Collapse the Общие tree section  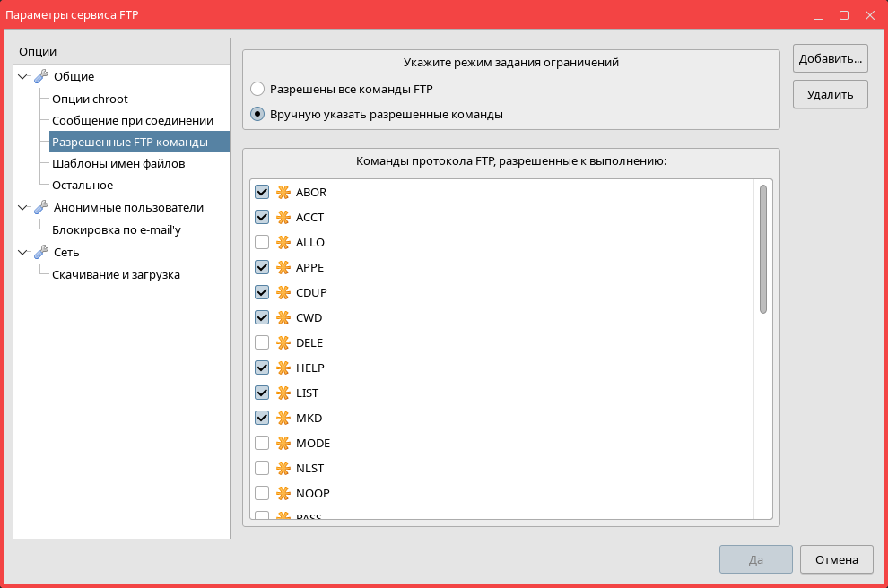click(x=22, y=77)
